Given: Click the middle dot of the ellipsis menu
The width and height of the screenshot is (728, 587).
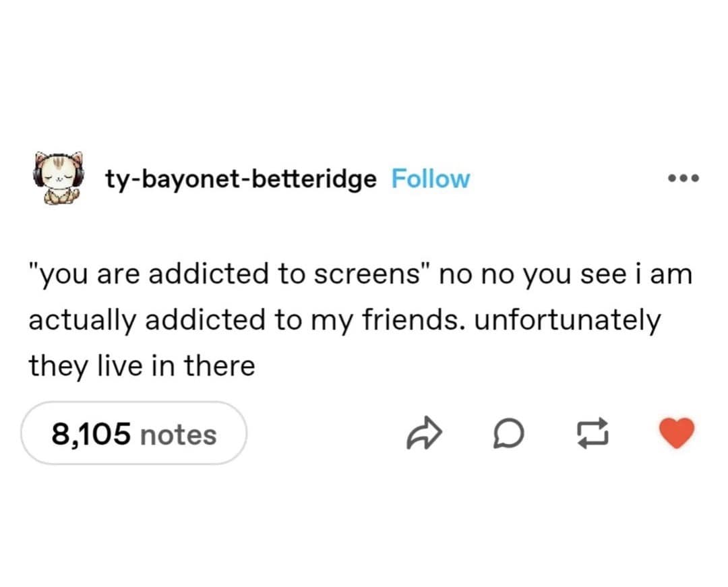Looking at the screenshot, I should click(x=683, y=179).
